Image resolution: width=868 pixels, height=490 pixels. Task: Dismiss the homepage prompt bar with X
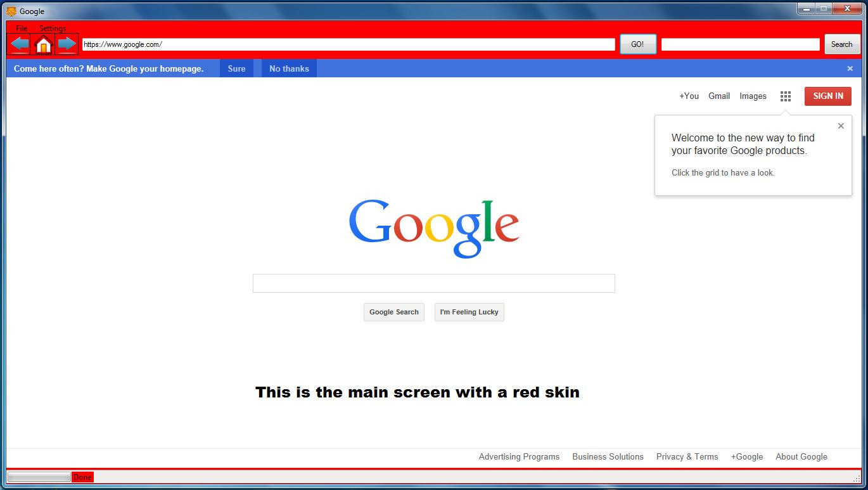(x=850, y=68)
